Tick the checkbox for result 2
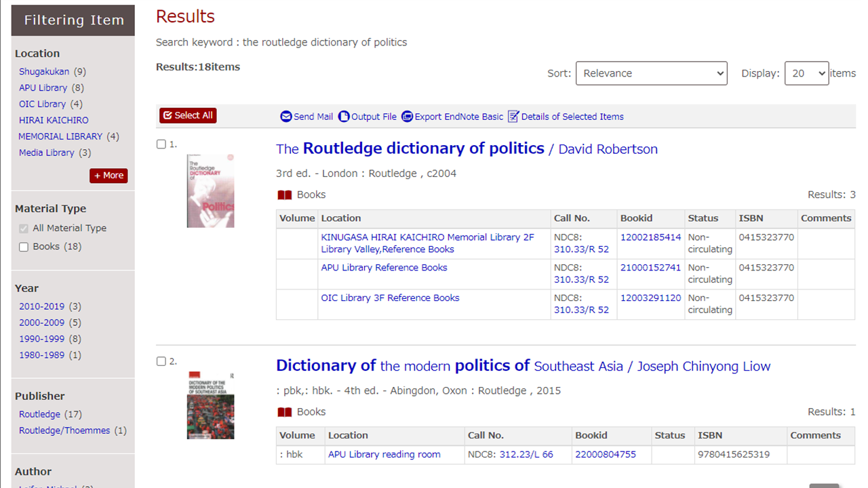868x488 pixels. 161,361
